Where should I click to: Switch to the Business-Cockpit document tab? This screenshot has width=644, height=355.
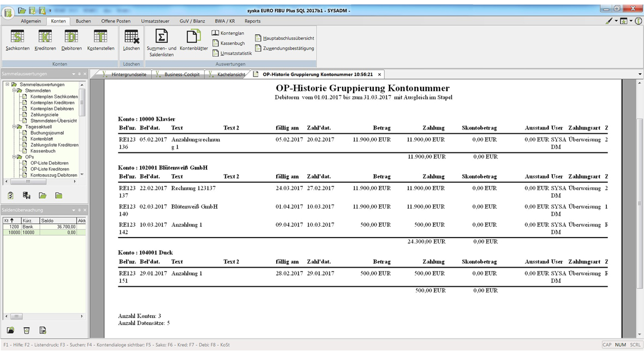[x=182, y=74]
